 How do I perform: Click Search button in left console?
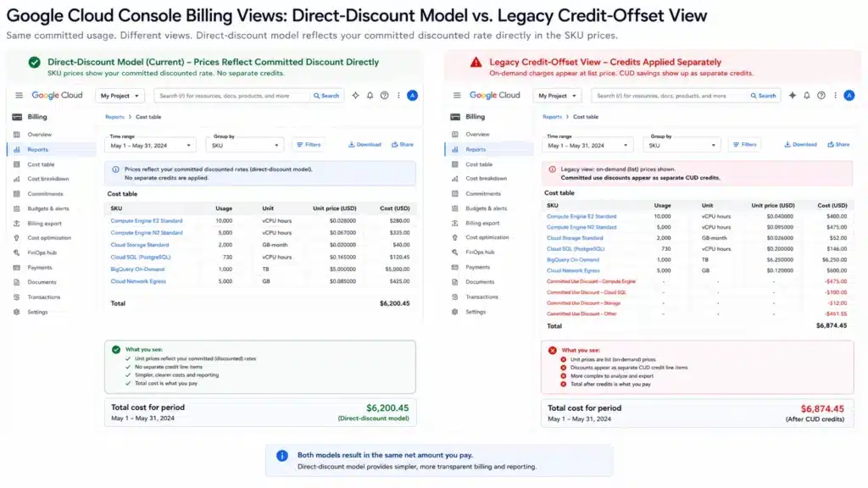[x=326, y=96]
